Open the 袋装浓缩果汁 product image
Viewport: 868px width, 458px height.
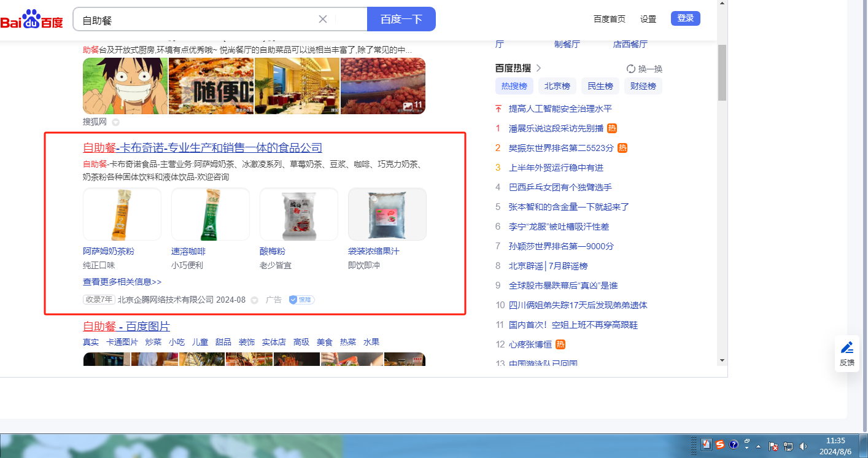coord(387,214)
